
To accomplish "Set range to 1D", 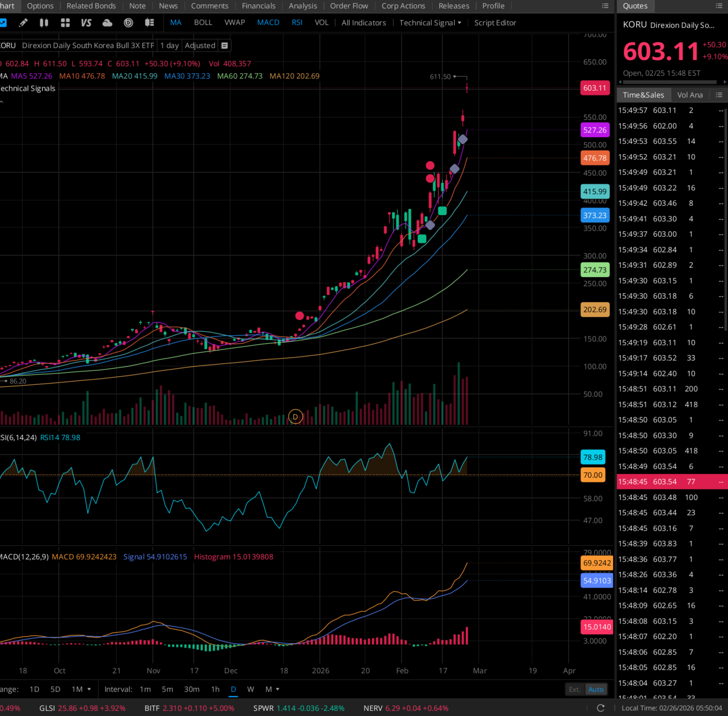I will pyautogui.click(x=35, y=689).
